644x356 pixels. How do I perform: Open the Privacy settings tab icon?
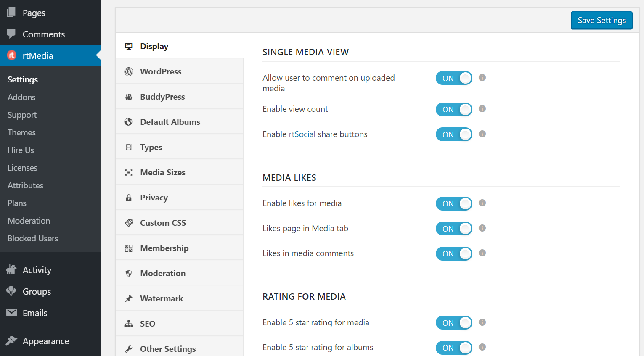129,198
